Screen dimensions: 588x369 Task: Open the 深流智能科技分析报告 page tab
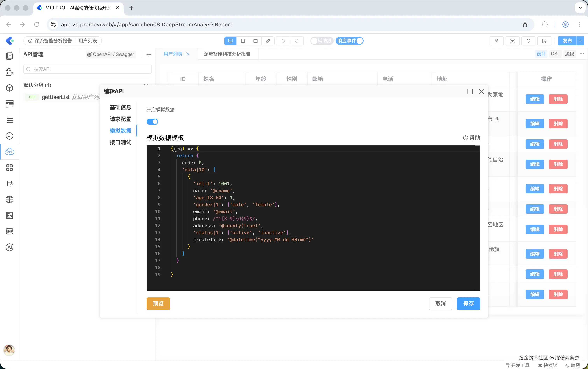coord(227,54)
